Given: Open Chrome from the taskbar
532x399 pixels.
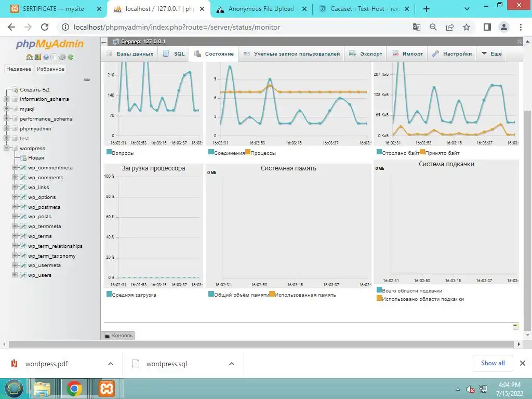Looking at the screenshot, I should click(74, 389).
